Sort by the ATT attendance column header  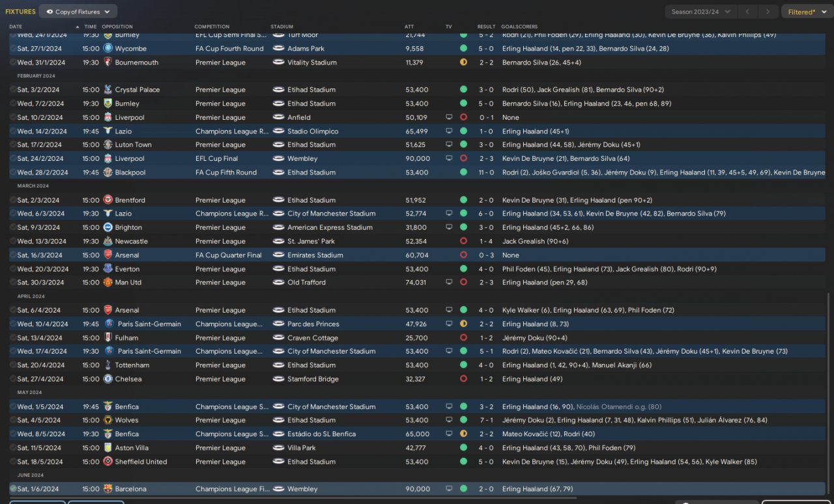(x=409, y=27)
